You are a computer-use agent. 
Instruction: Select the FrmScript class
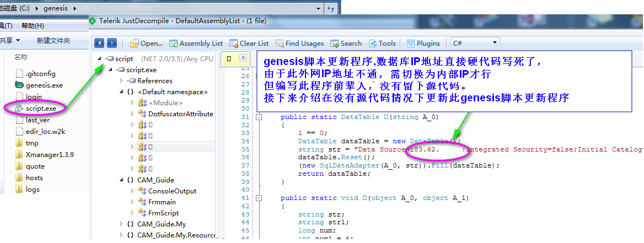click(163, 213)
